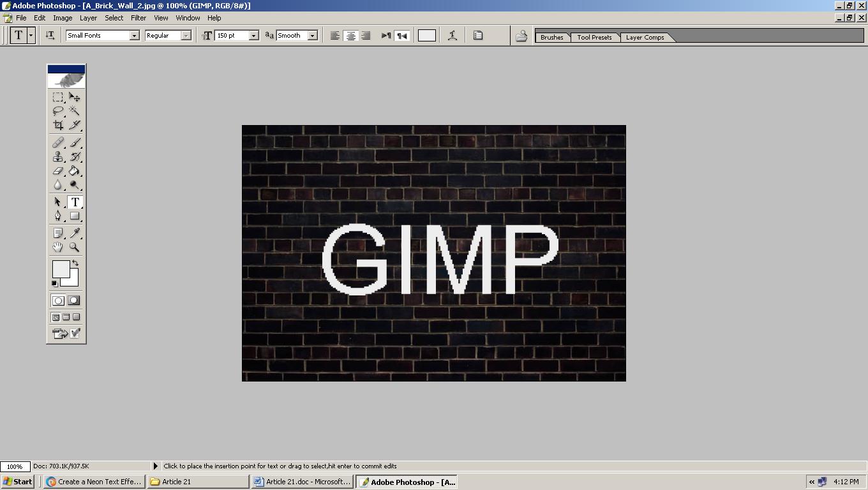
Task: Open the Window menu
Action: click(x=188, y=18)
